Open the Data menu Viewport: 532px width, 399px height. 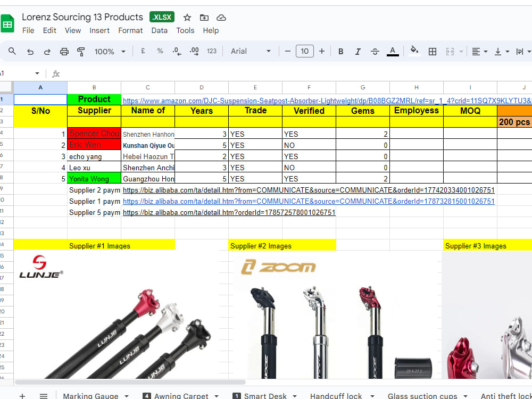[x=159, y=30]
